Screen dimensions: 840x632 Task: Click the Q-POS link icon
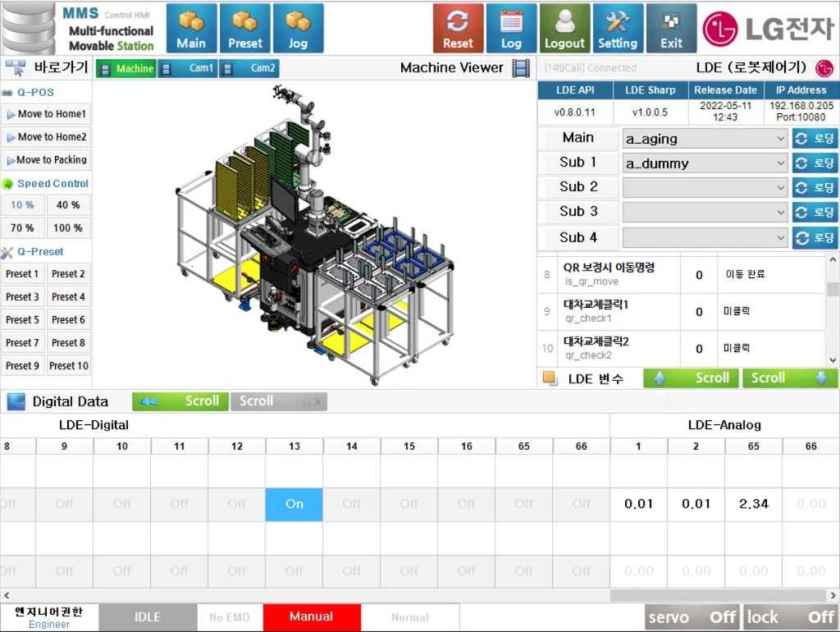coord(7,93)
